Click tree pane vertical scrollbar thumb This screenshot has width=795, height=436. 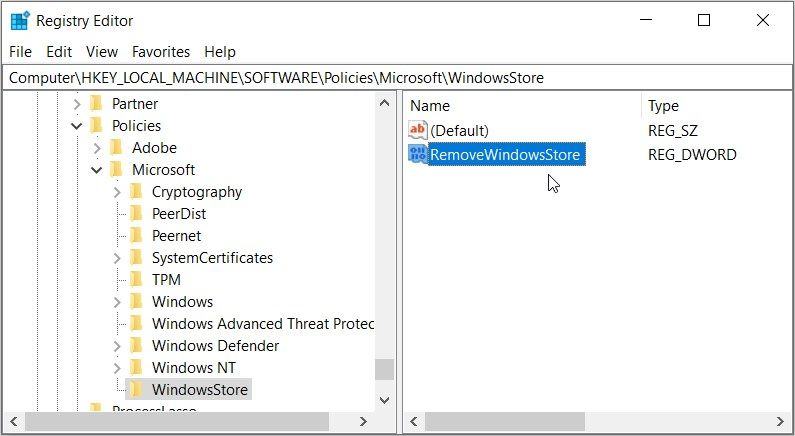(384, 370)
